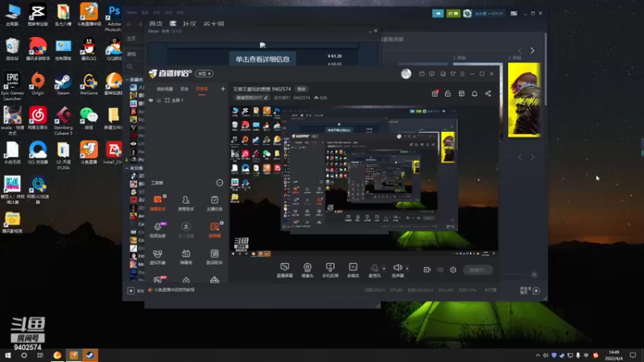
Task: Click the share icon in room header
Action: [488, 93]
